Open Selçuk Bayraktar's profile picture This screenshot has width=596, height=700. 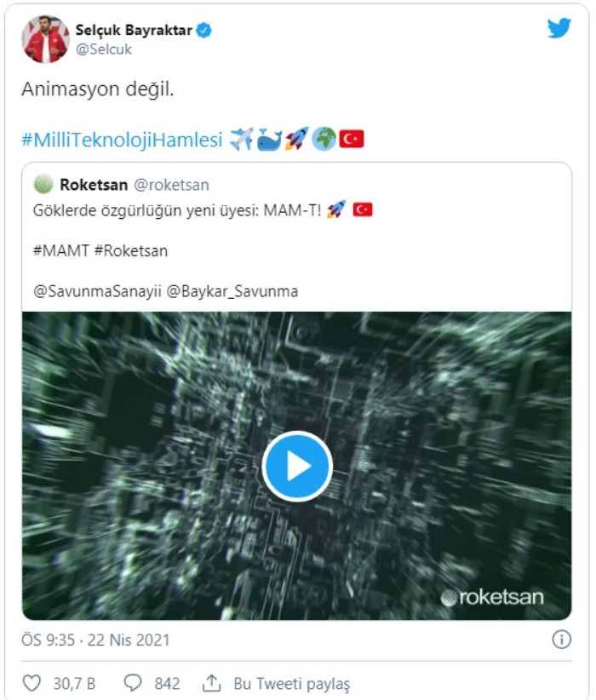tap(45, 38)
